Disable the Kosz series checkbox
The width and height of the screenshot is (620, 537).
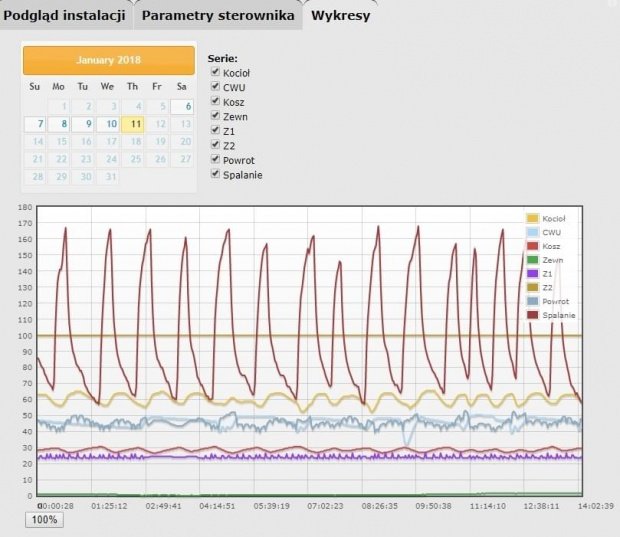[x=215, y=102]
